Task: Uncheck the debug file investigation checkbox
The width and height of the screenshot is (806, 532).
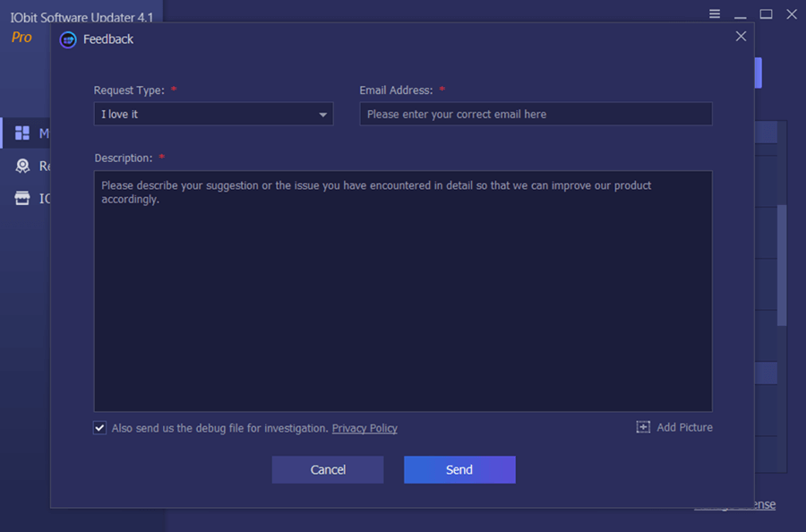Action: pos(99,428)
